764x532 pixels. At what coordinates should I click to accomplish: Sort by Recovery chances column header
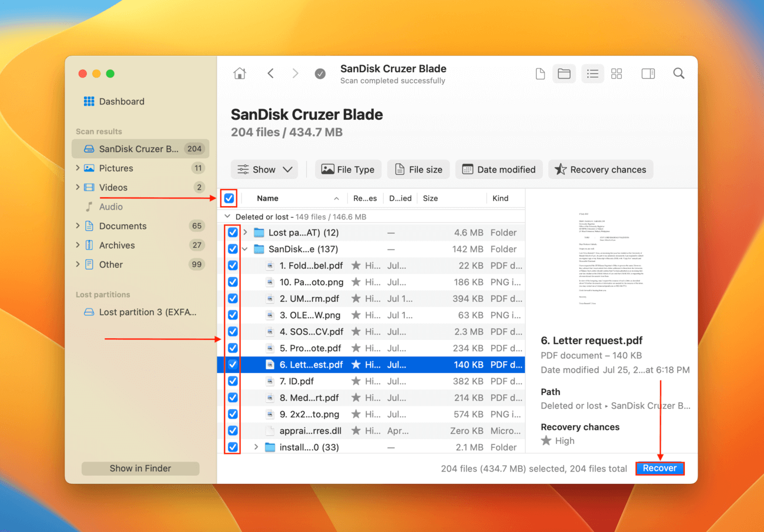click(365, 198)
